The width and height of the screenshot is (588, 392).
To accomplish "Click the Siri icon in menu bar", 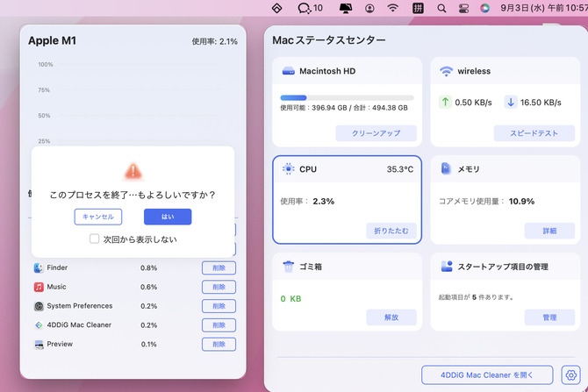I will (x=484, y=8).
